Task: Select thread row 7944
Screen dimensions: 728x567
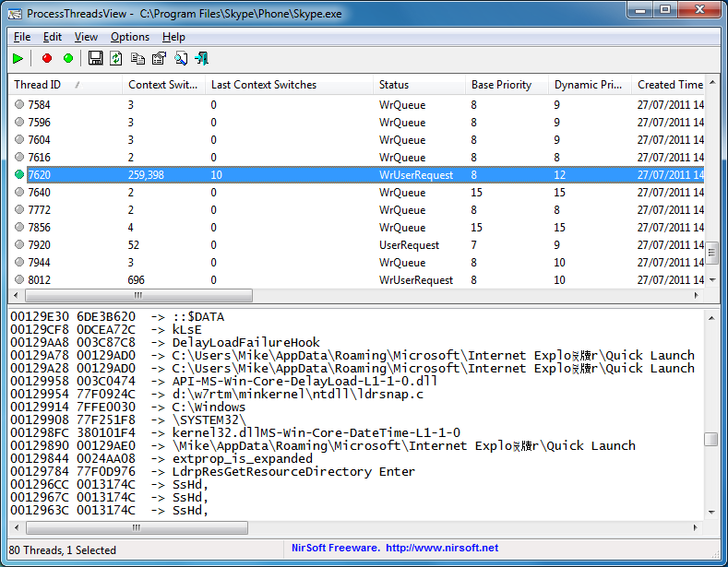Action: coord(356,262)
